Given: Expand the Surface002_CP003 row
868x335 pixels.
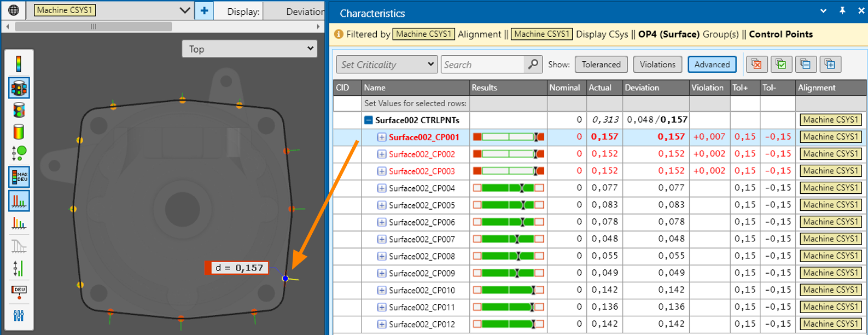Looking at the screenshot, I should [382, 171].
